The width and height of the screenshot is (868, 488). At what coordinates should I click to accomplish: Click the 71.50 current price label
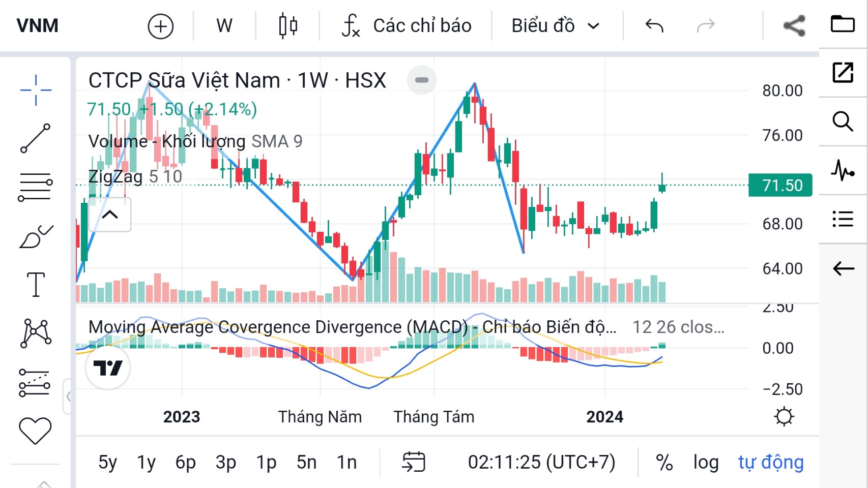pyautogui.click(x=780, y=185)
